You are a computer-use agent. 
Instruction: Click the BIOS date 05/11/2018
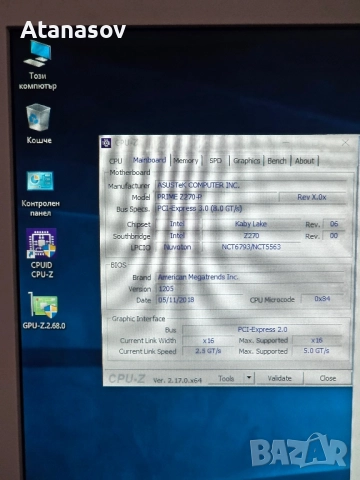tap(199, 300)
